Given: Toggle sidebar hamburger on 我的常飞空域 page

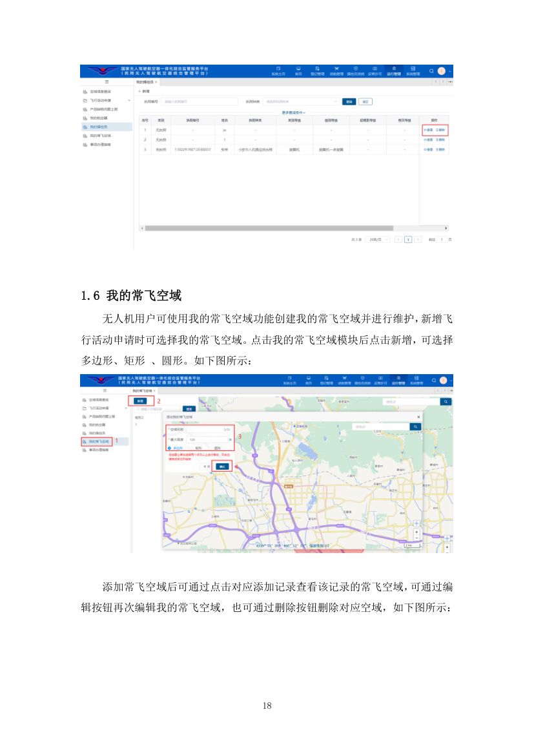Looking at the screenshot, I should click(x=105, y=390).
